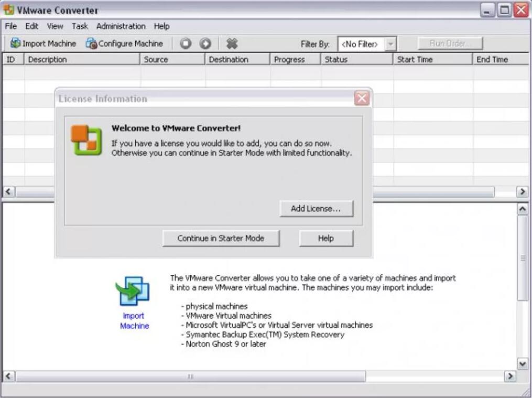Open the Task menu
Viewport: 532px width, 398px height.
[80, 26]
